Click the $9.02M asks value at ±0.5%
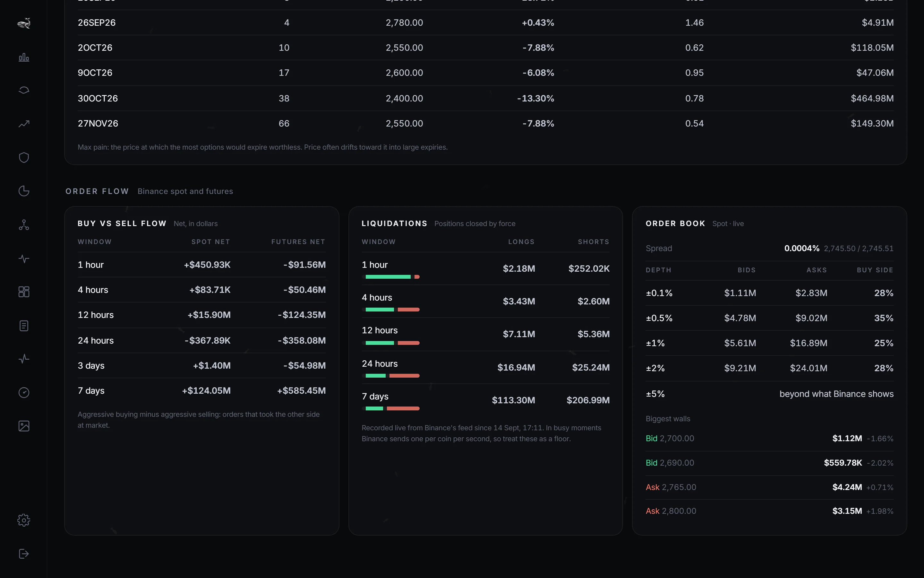The height and width of the screenshot is (578, 924). click(x=811, y=318)
